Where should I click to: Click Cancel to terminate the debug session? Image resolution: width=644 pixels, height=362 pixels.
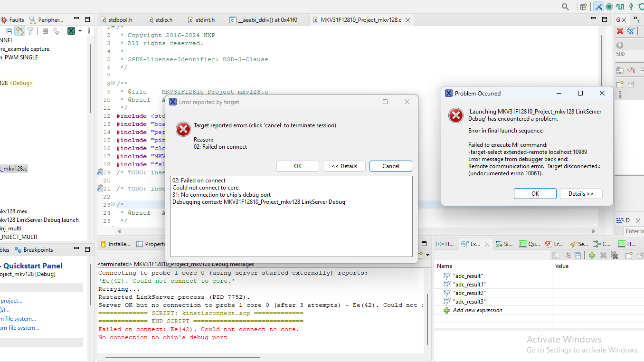point(390,166)
